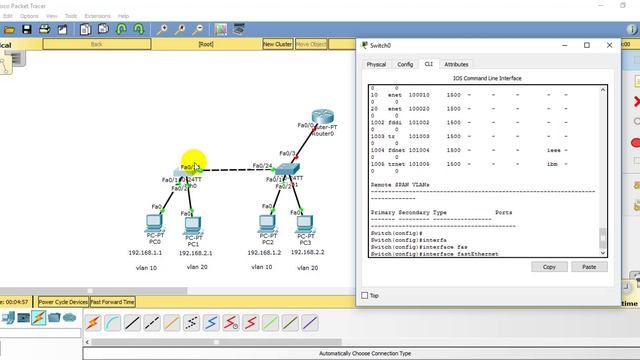Open the Edit menu
The width and height of the screenshot is (640, 360).
pyautogui.click(x=7, y=16)
